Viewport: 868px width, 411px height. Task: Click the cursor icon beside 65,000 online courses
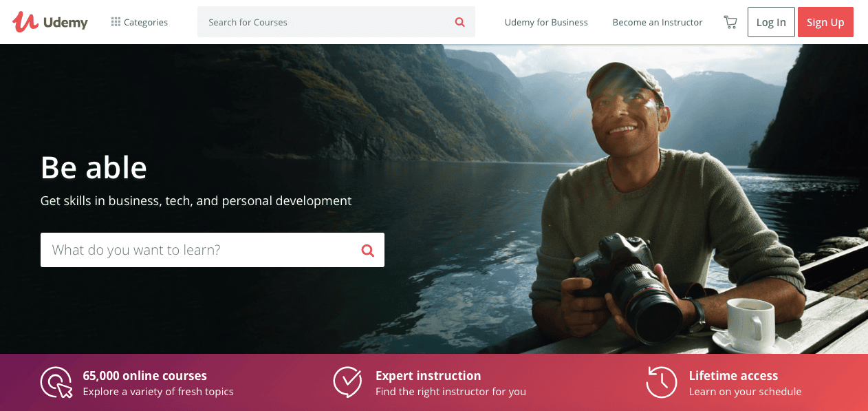click(56, 383)
